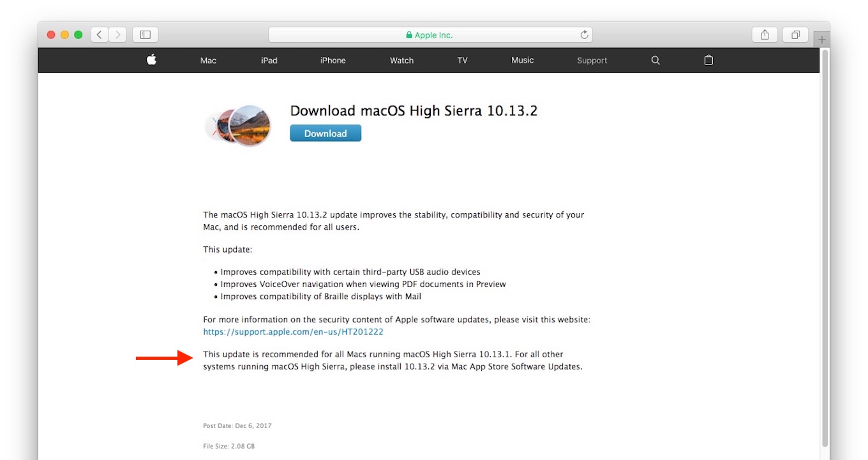Click the Apple logo in navigation bar
Screen dimensions: 868x460
click(x=151, y=60)
